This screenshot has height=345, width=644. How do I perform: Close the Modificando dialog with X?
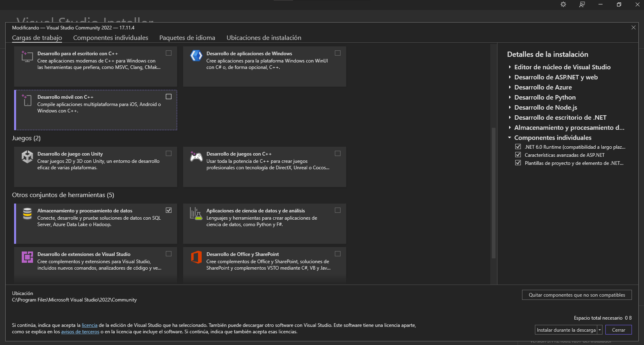[634, 27]
